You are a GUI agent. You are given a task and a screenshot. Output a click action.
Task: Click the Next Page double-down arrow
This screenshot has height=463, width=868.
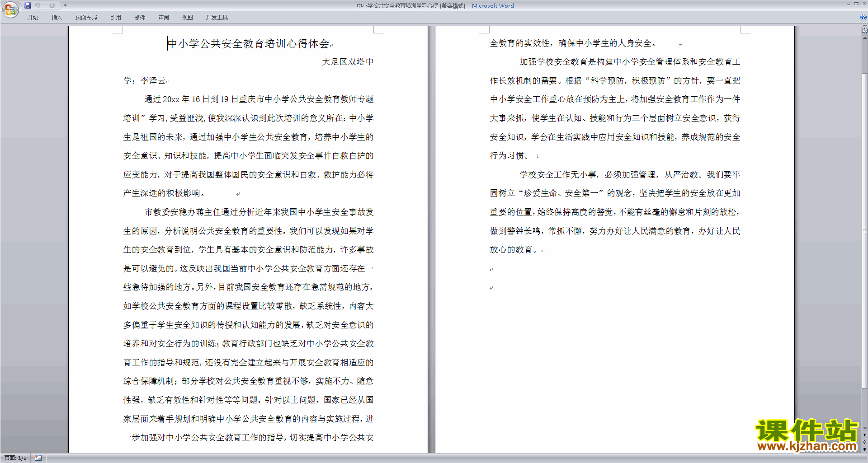click(864, 449)
